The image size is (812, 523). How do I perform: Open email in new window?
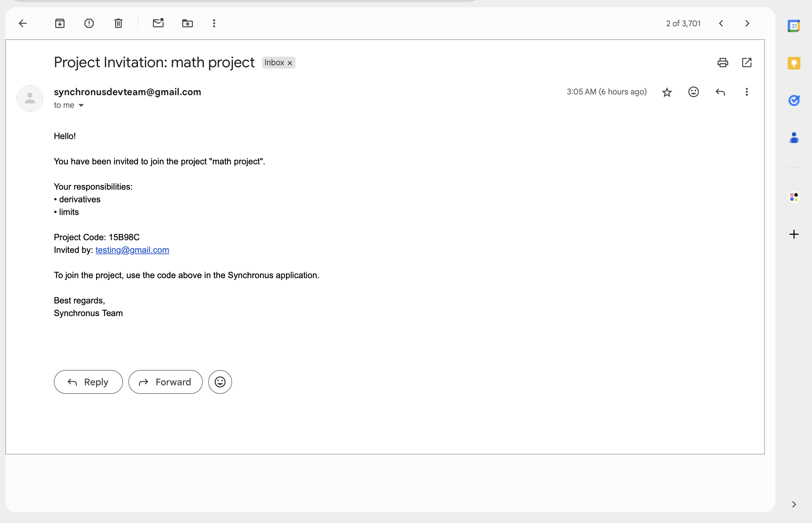pyautogui.click(x=746, y=63)
